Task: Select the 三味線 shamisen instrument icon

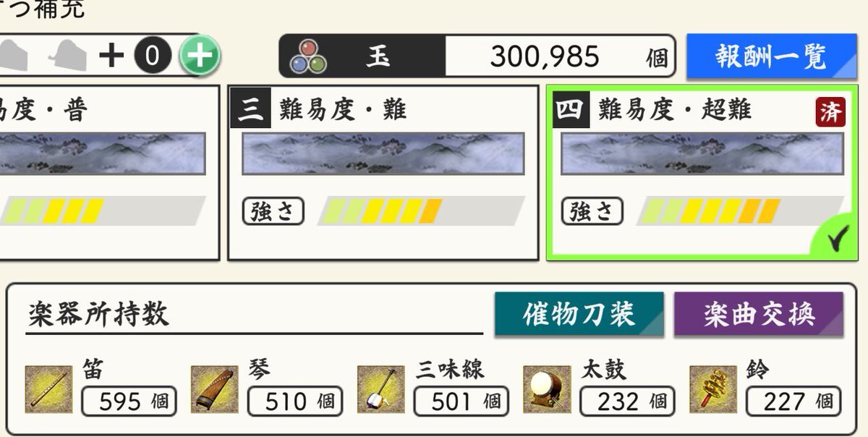Action: pos(381,389)
